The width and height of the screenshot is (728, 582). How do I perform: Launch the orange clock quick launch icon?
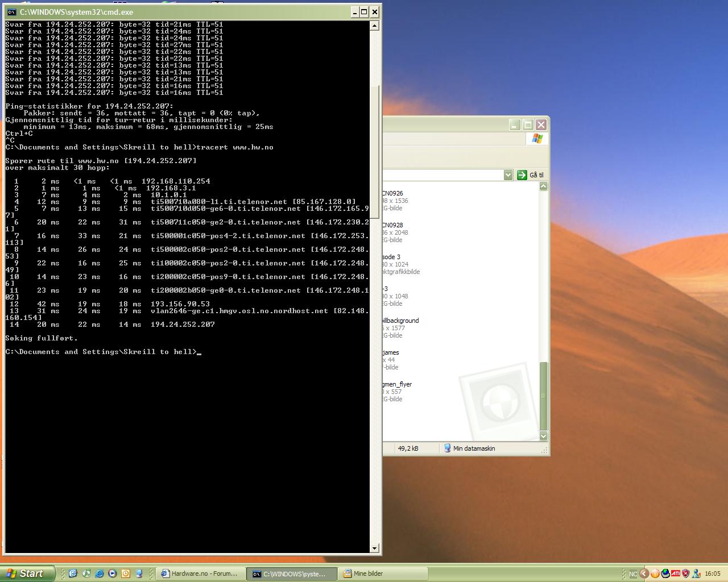[x=126, y=574]
